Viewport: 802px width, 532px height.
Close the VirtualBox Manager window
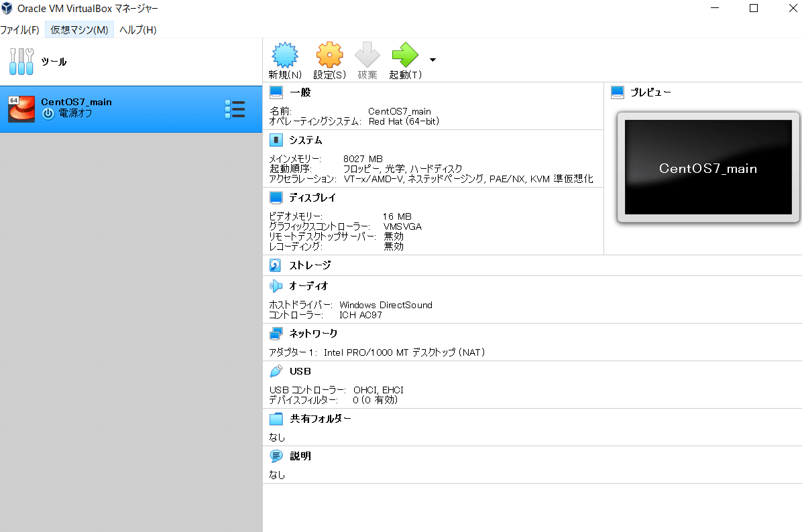coord(793,8)
